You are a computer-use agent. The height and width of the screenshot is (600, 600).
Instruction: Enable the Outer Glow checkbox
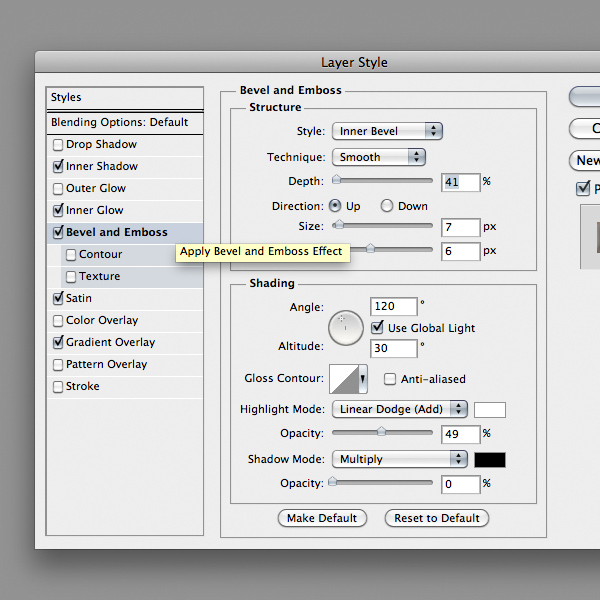(x=58, y=189)
